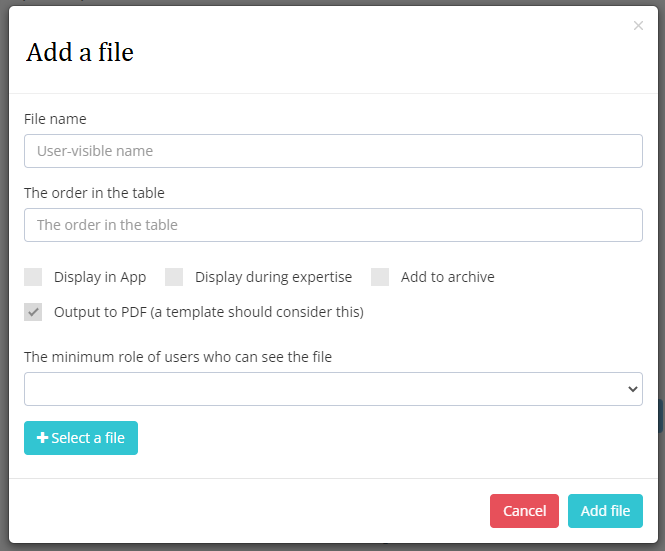This screenshot has width=665, height=551.
Task: Cancel adding the file
Action: pos(524,511)
